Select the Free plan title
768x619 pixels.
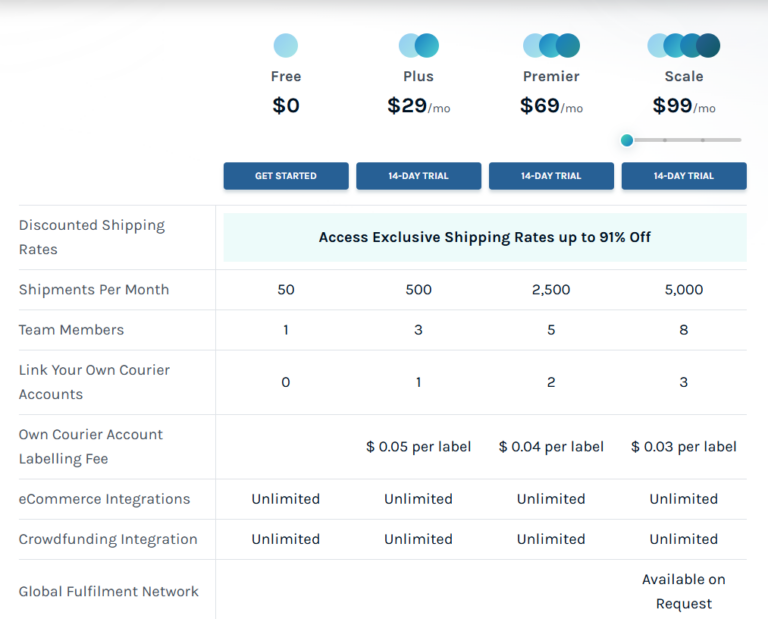pyautogui.click(x=285, y=77)
